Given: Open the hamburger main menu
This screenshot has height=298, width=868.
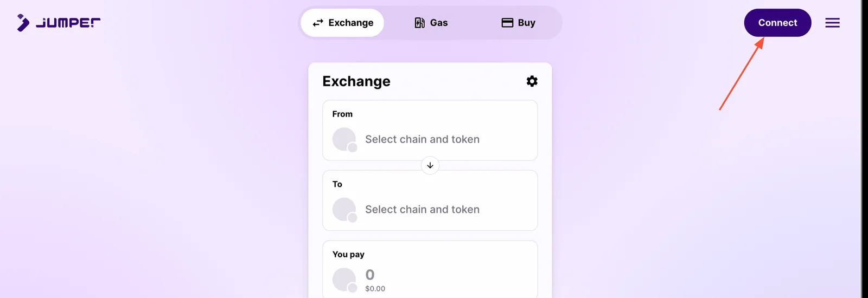Looking at the screenshot, I should (x=832, y=23).
